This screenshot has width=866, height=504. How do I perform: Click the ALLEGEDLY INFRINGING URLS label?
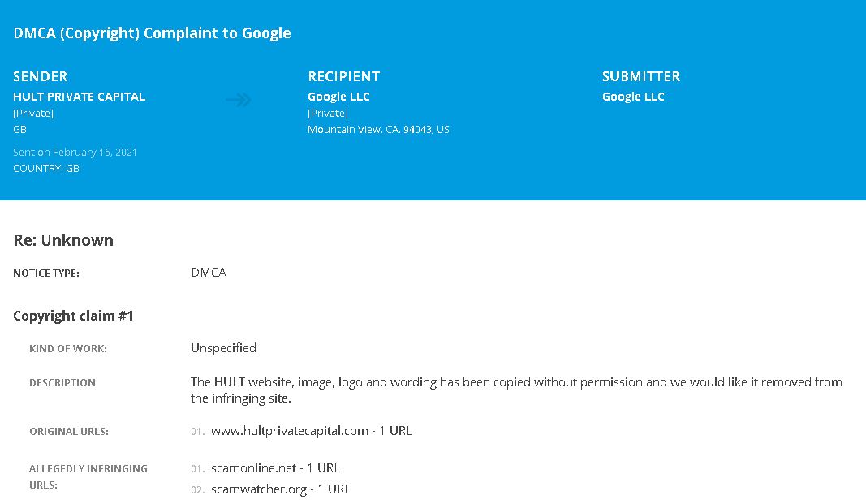coord(88,476)
